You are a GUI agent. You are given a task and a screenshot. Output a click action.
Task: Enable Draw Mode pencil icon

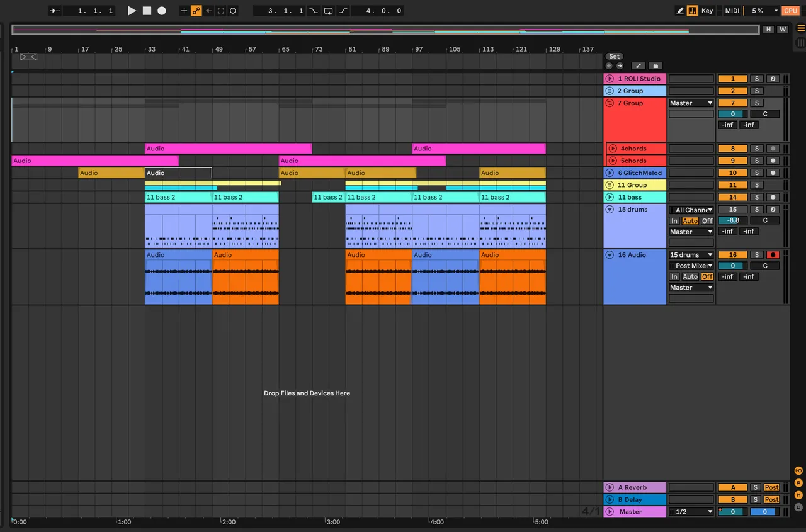(x=680, y=11)
